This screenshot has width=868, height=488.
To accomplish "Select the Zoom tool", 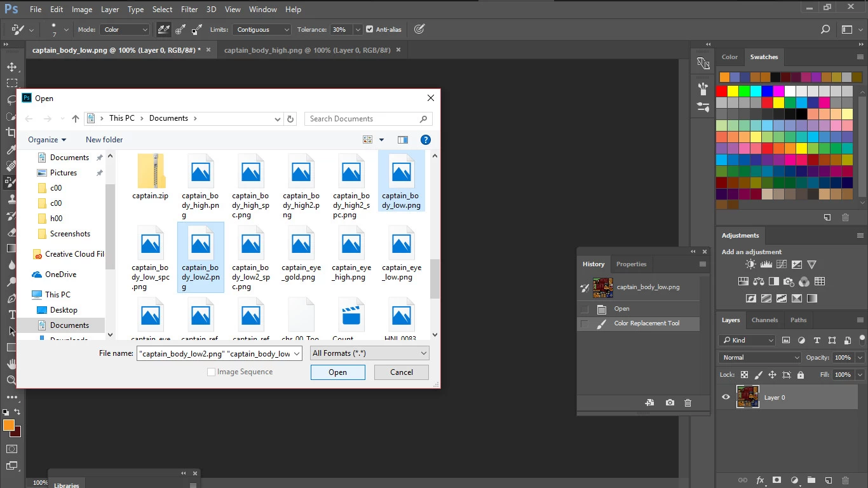I will click(11, 381).
